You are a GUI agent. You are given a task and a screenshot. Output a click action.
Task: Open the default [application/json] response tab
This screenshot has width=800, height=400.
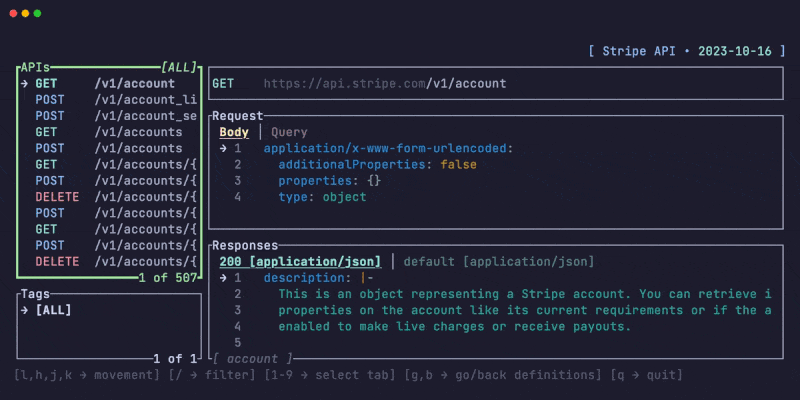[499, 261]
